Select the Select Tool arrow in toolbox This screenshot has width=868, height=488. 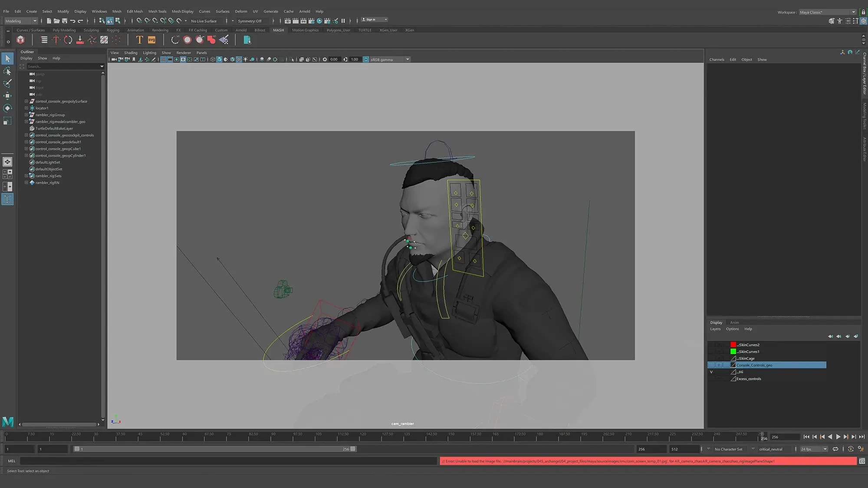[x=7, y=59]
